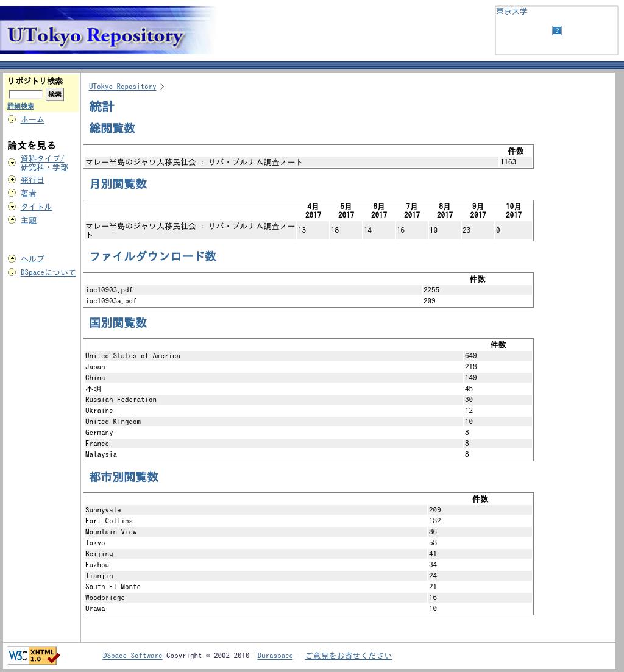Image resolution: width=624 pixels, height=672 pixels.
Task: Select the Urawa city row
Action: (x=308, y=609)
